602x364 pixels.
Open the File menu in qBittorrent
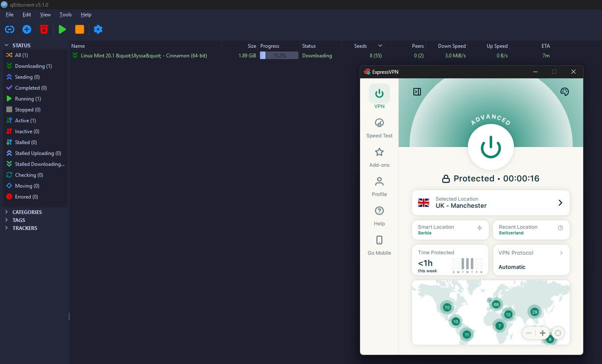[x=10, y=15]
